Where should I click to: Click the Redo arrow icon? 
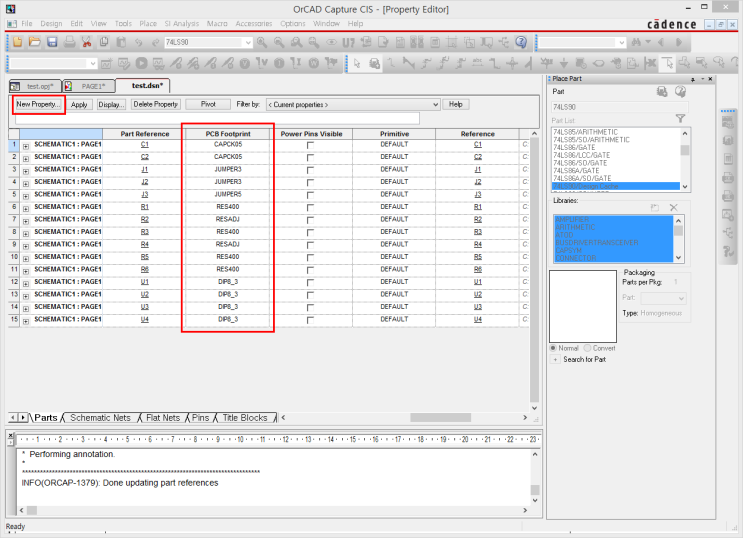[x=155, y=43]
